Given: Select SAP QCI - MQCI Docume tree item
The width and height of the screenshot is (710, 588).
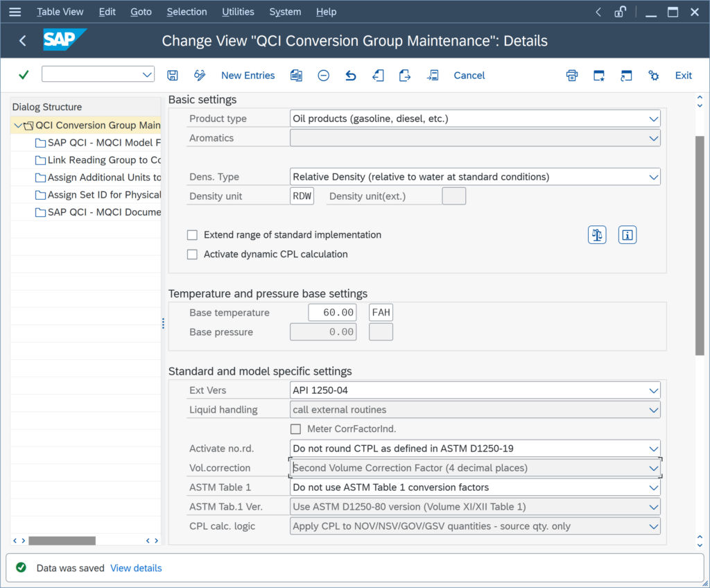Looking at the screenshot, I should 104,212.
